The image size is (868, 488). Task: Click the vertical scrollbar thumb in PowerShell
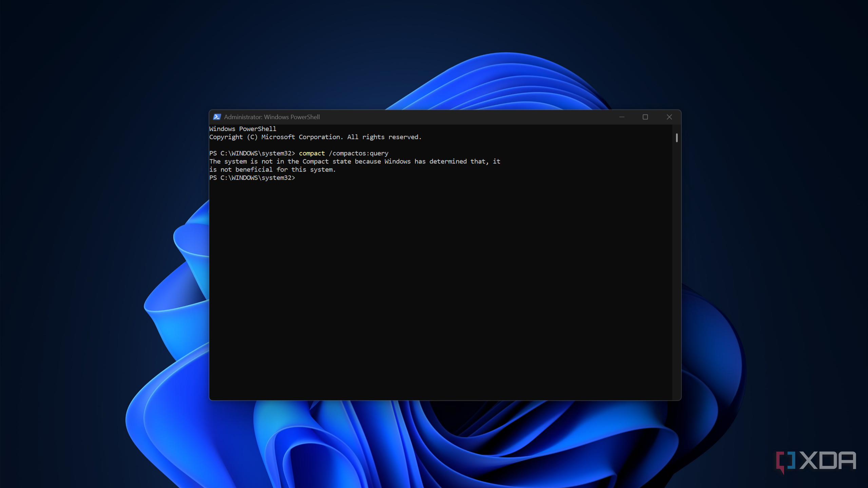[677, 138]
